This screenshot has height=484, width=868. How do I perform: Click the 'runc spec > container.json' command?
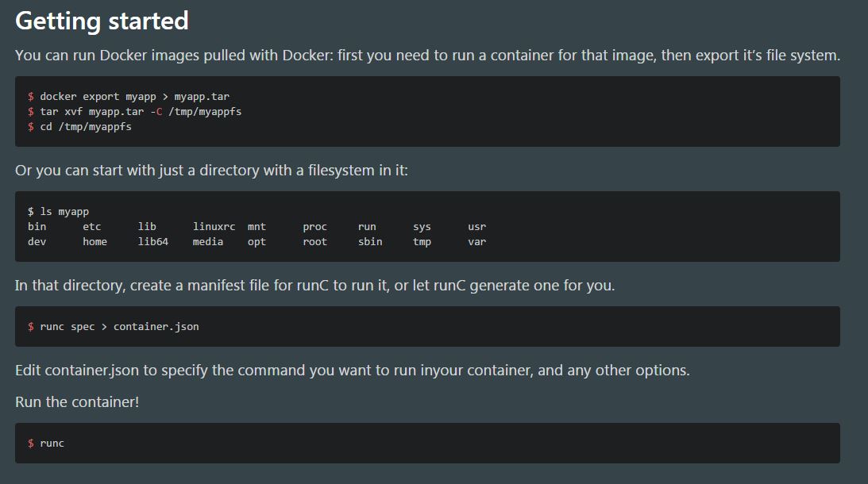coord(119,327)
